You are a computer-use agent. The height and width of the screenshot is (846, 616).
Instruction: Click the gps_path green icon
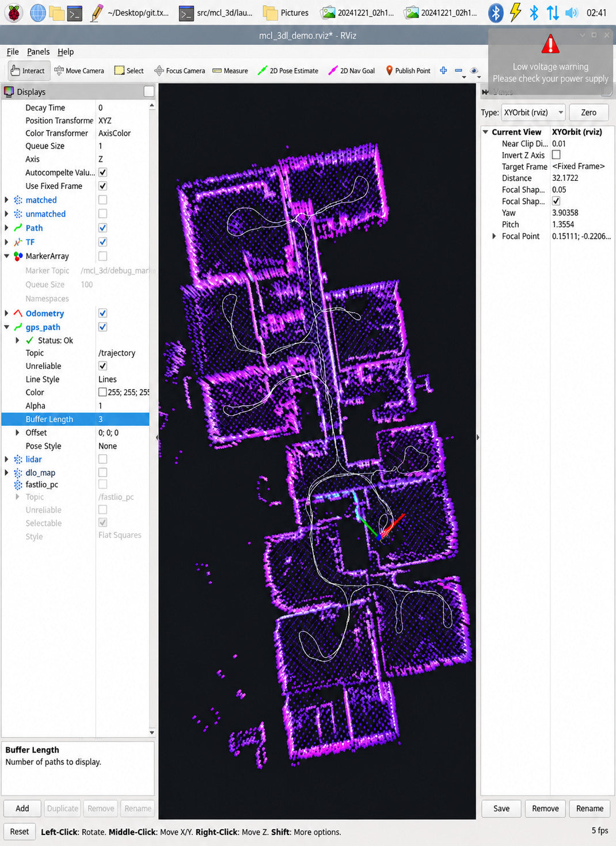18,327
